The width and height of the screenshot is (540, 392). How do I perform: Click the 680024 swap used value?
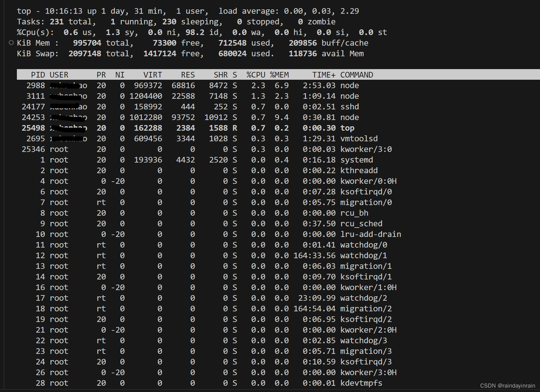[x=232, y=54]
